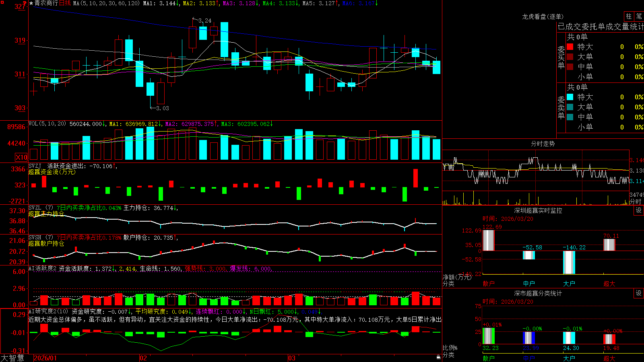644x362 pixels.
Task: Click the AI研究度2(10) indicator name
Action: 48,311
